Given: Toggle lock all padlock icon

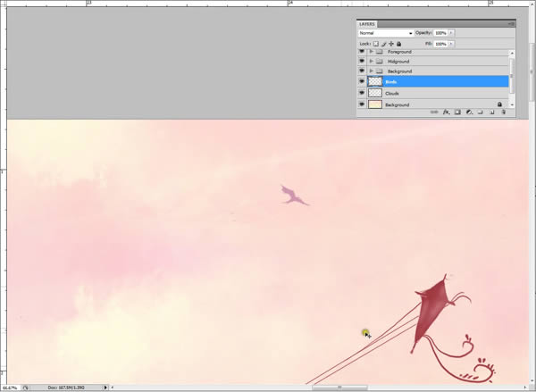Looking at the screenshot, I should (x=399, y=44).
